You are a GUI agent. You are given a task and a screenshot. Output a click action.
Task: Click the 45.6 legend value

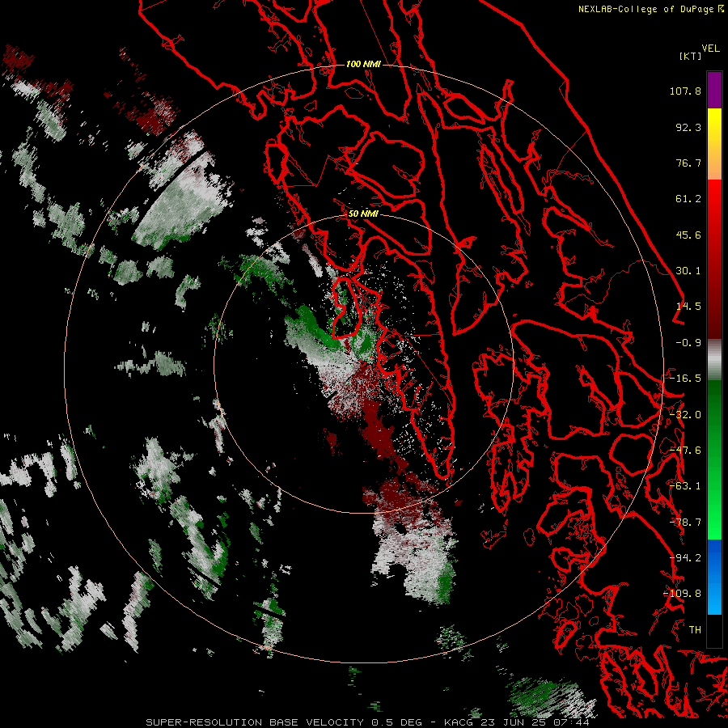pos(688,235)
